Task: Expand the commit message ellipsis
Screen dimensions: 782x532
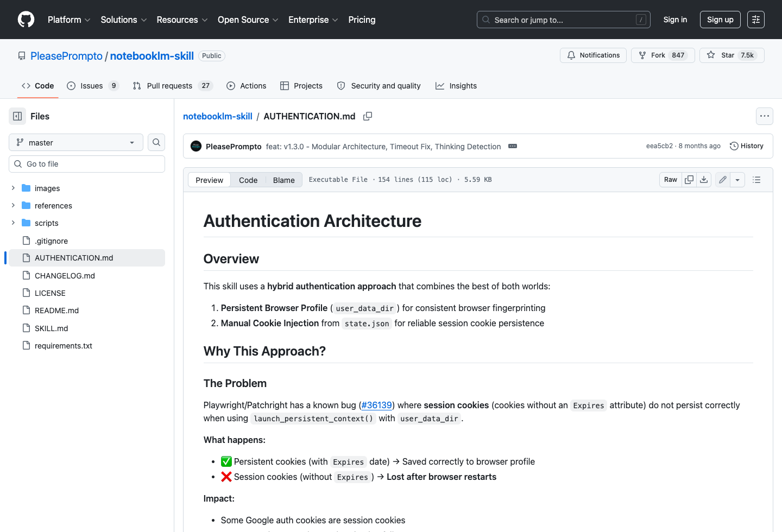Action: tap(513, 146)
